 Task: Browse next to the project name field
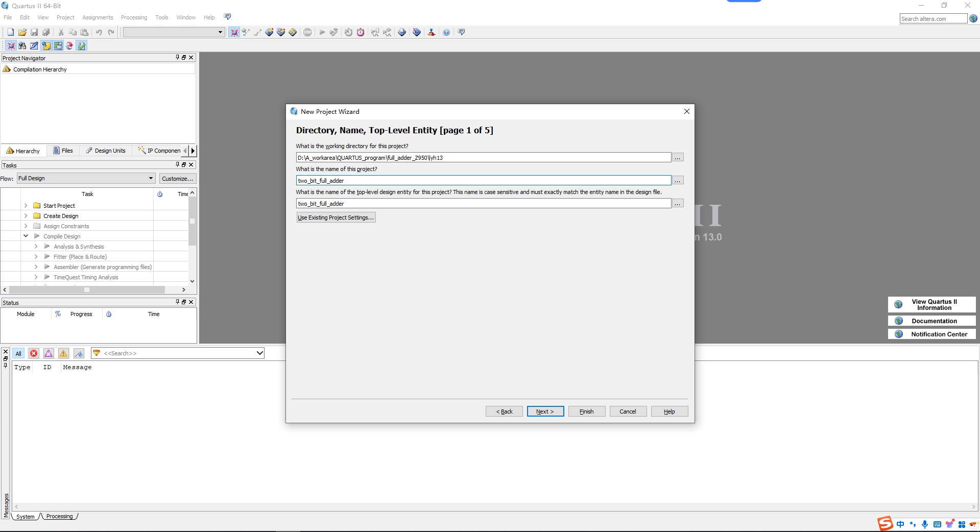(678, 180)
